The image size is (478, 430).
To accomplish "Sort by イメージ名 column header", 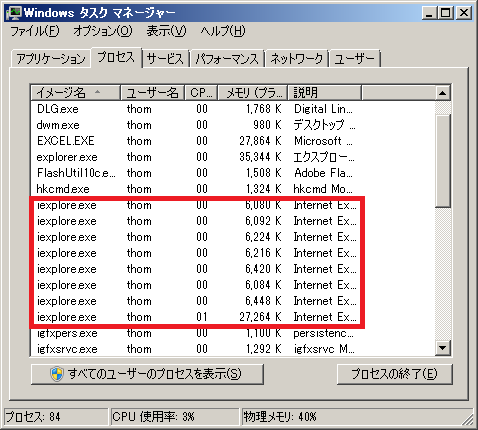I will pos(76,93).
